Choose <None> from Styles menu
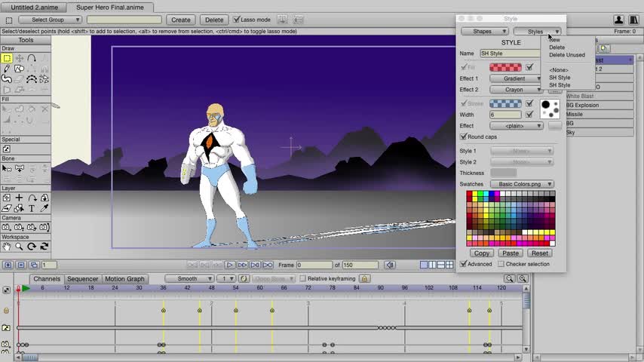 559,70
